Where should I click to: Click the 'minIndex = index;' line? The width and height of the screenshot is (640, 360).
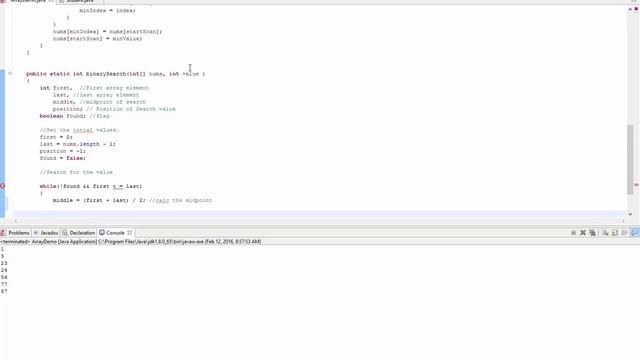tap(107, 10)
